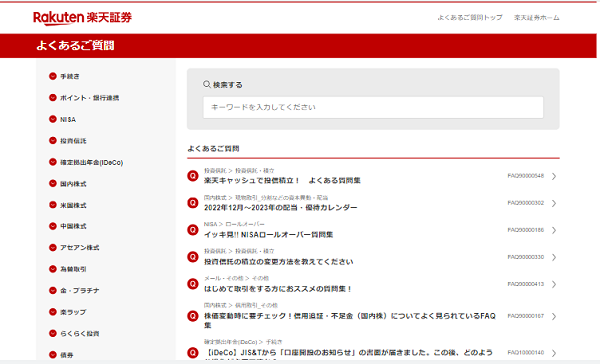Image resolution: width=600 pixels, height=364 pixels.
Task: Expand the 米国株式 category chevron icon
Action: (x=53, y=205)
